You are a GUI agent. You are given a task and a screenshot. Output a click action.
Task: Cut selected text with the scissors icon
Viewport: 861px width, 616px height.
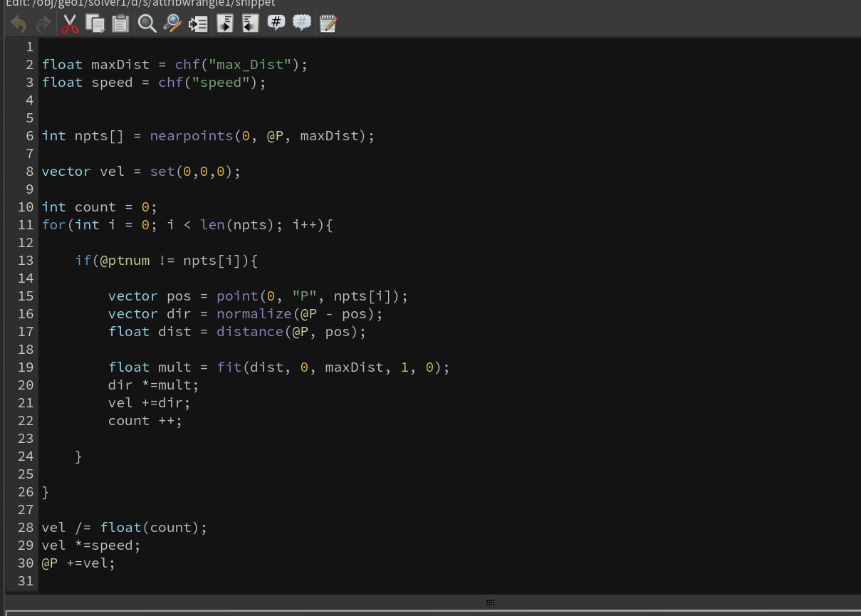coord(70,24)
